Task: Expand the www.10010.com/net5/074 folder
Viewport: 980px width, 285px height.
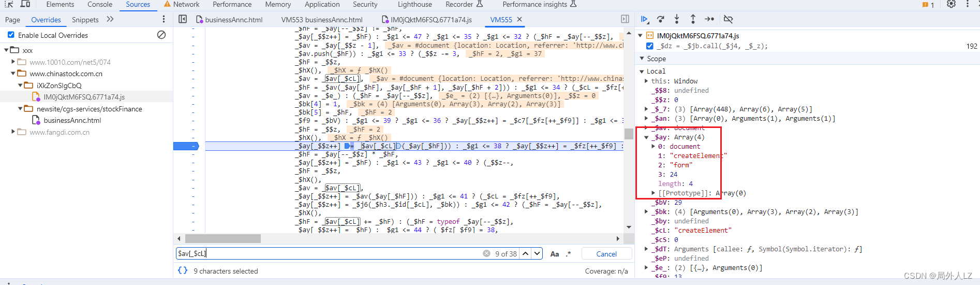Action: click(13, 62)
